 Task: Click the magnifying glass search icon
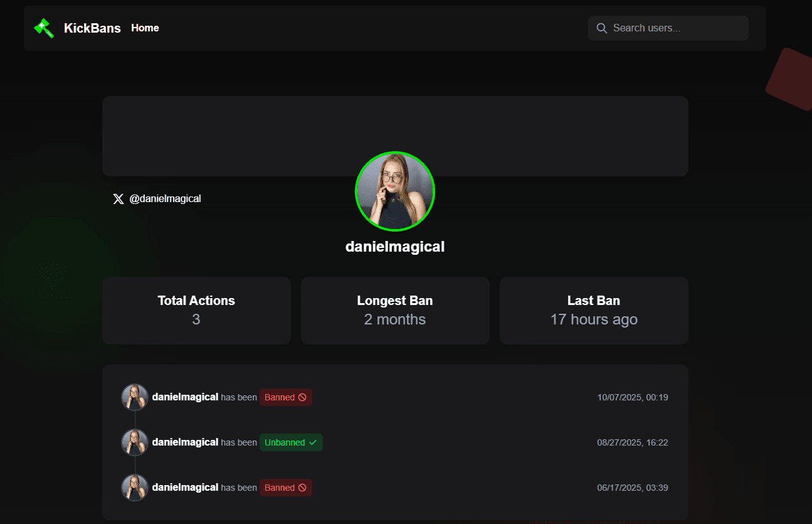tap(601, 28)
